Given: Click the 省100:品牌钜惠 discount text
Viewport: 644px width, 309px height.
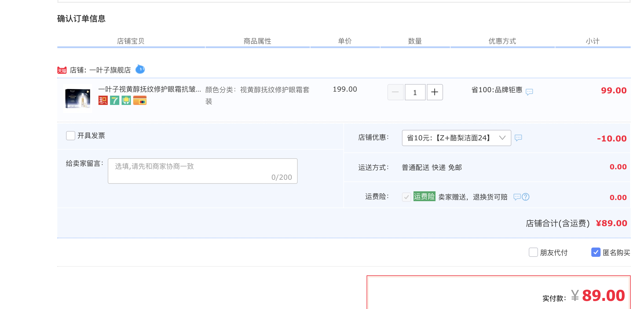Looking at the screenshot, I should point(497,90).
